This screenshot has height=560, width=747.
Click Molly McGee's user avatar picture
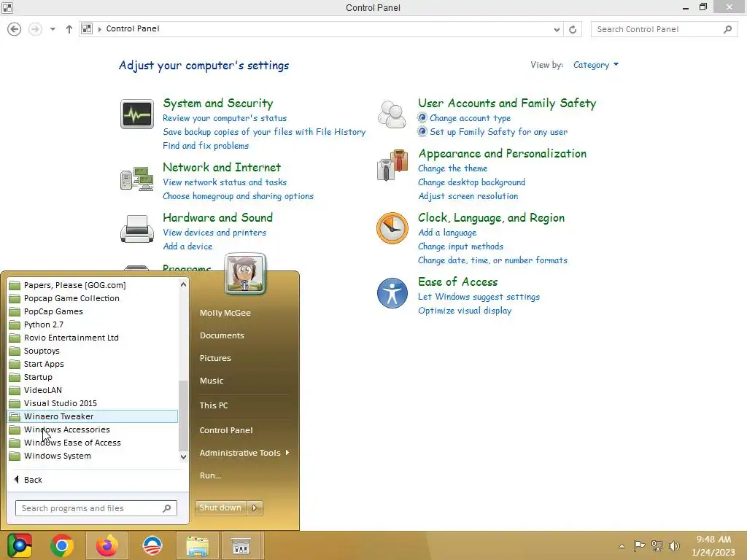[x=245, y=273]
